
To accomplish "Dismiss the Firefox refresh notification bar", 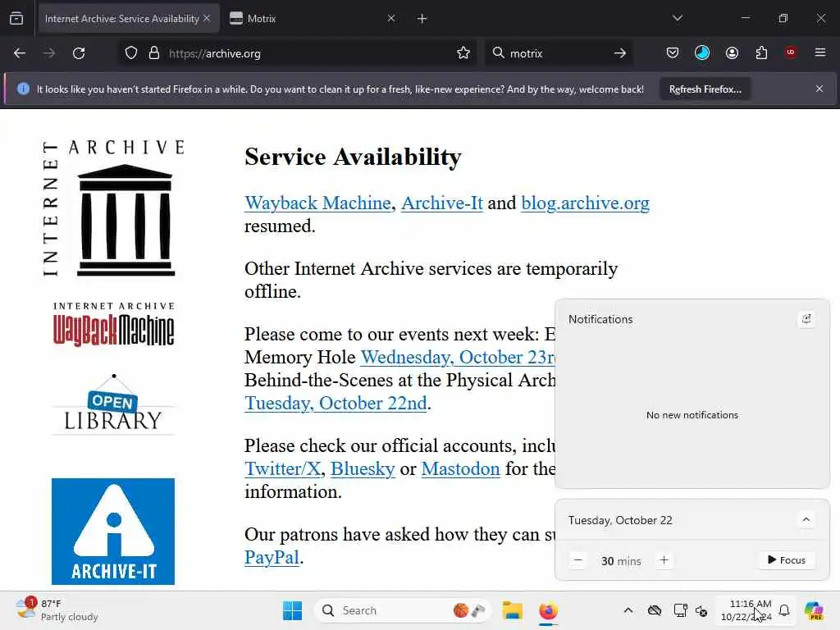I will (x=819, y=89).
